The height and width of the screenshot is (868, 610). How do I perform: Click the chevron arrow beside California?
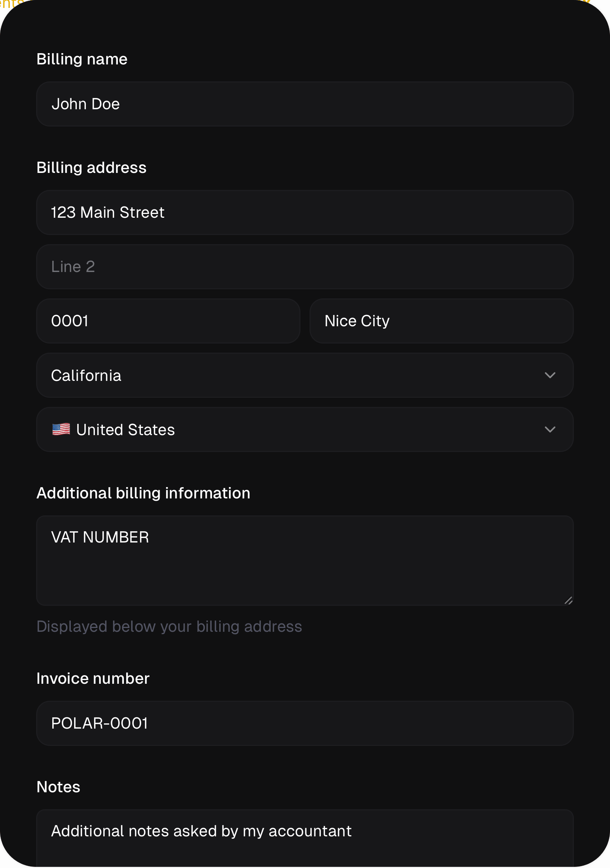click(549, 375)
